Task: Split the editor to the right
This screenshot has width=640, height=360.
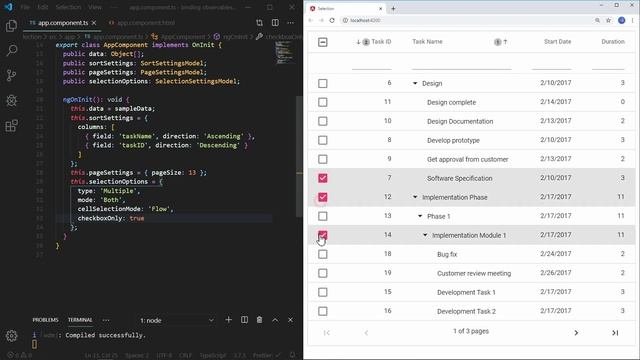Action: 275,23
